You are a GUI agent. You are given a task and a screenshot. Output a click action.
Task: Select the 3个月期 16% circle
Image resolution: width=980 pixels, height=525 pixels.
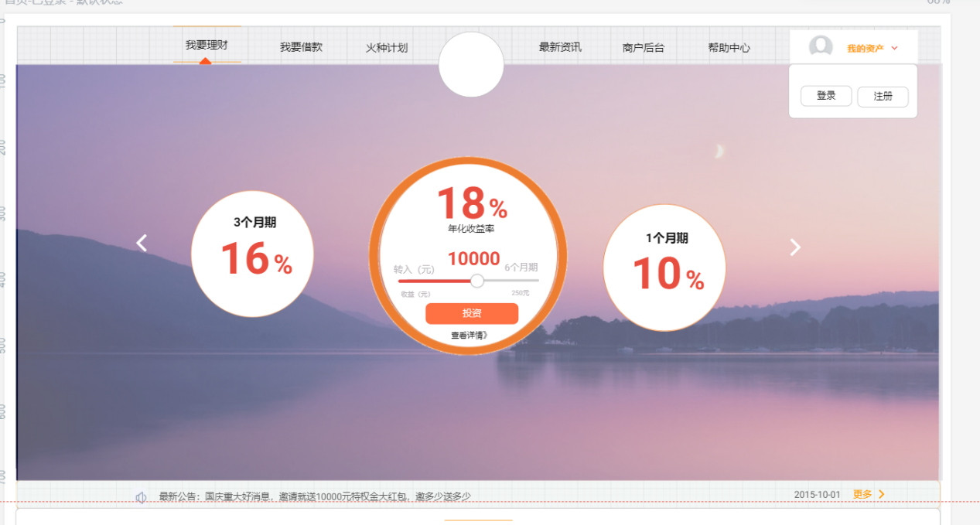252,254
